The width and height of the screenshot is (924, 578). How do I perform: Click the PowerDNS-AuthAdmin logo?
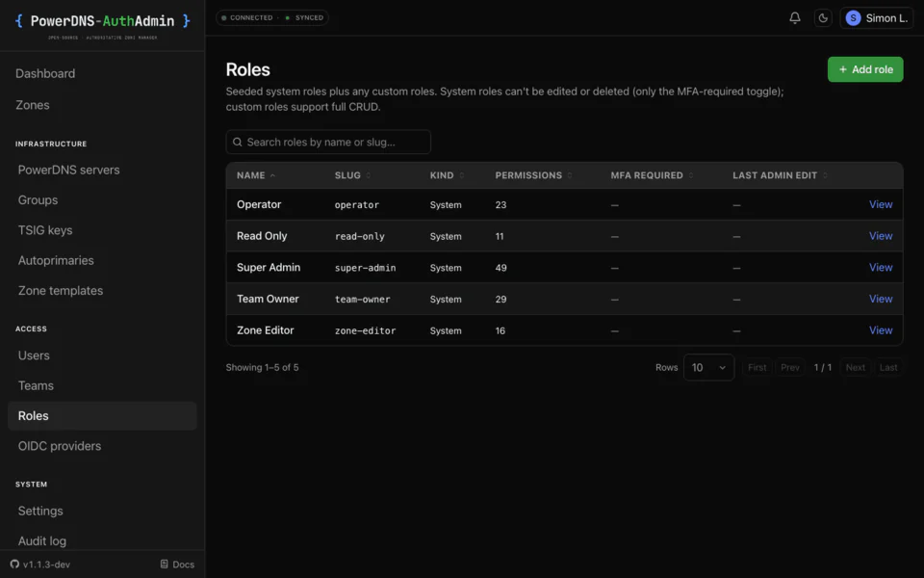coord(103,25)
